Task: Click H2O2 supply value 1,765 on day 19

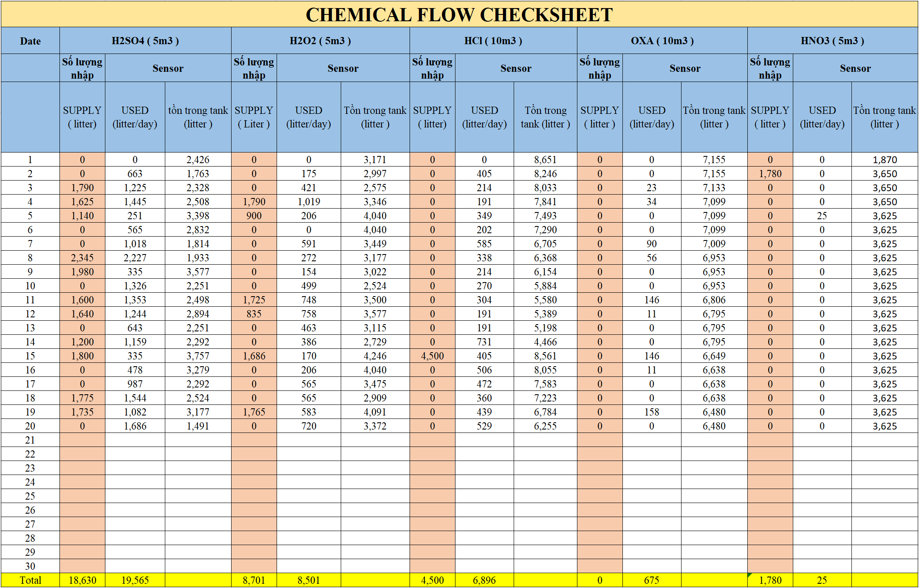Action: click(254, 412)
